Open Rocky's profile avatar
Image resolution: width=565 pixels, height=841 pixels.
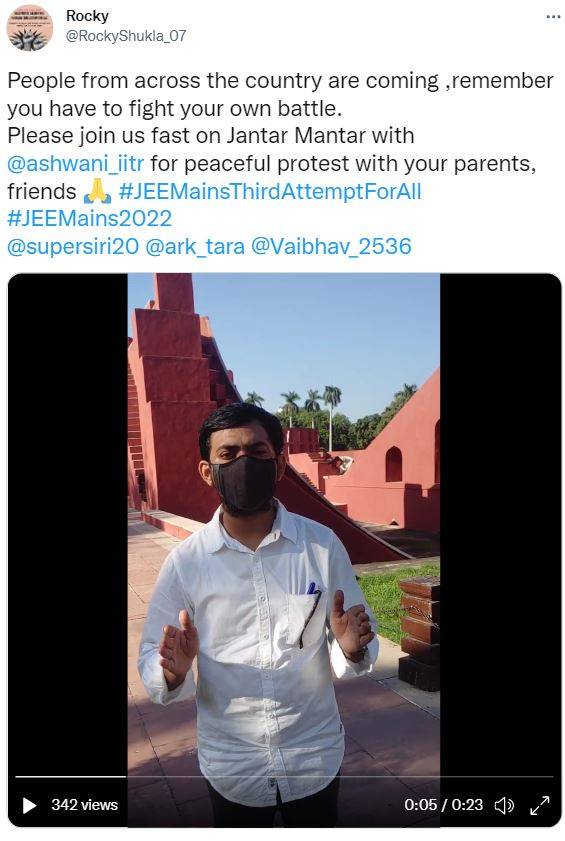30,28
